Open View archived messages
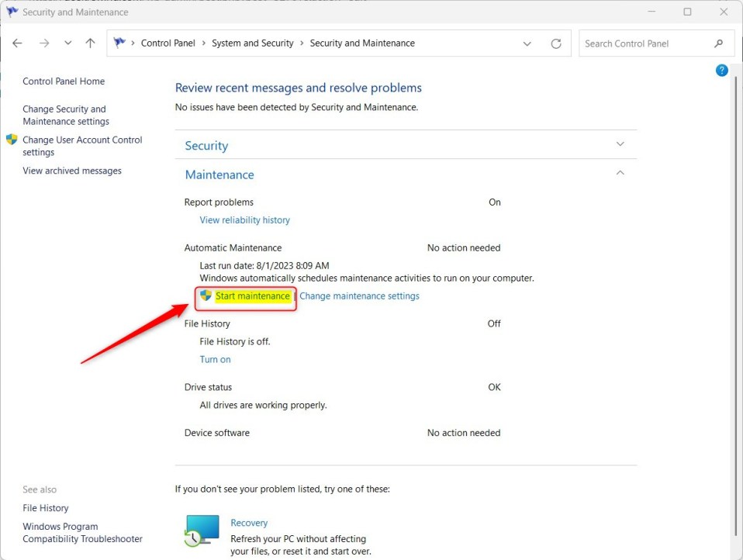The image size is (743, 560). point(72,171)
